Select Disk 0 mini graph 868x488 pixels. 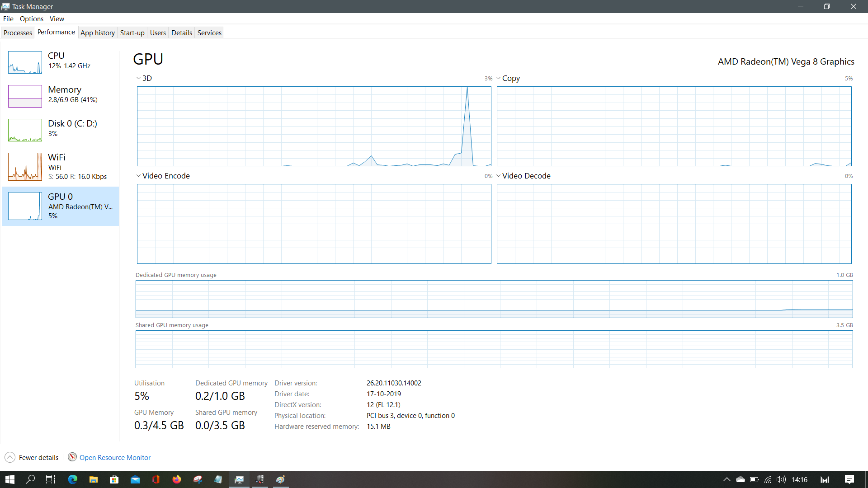click(x=25, y=130)
